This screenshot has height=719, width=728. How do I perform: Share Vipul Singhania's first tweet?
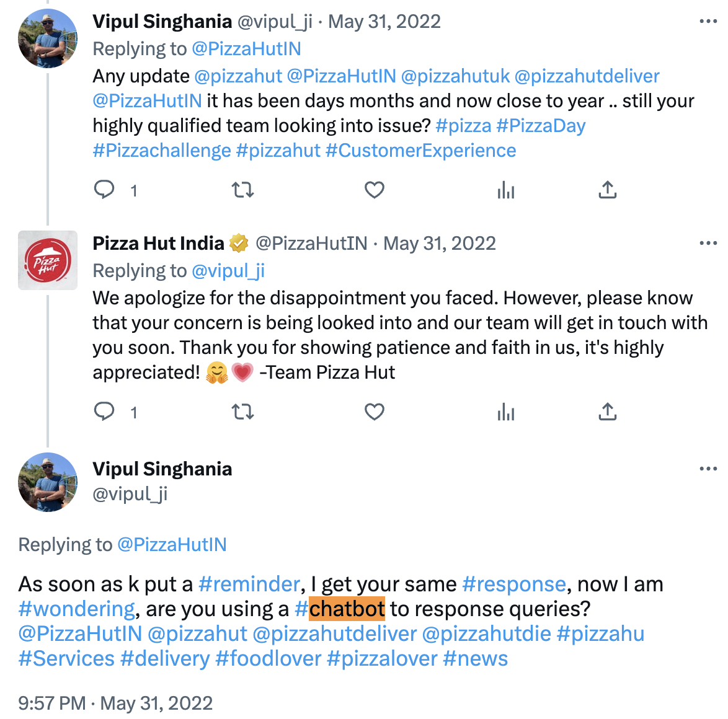point(607,190)
